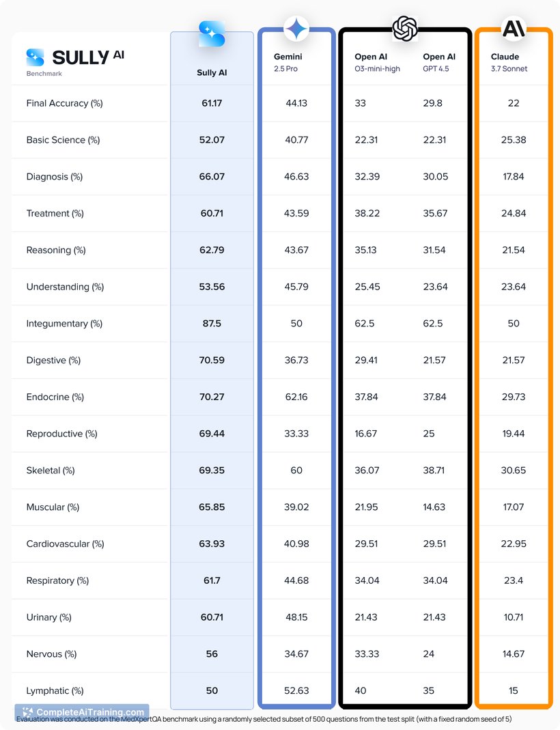The width and height of the screenshot is (560, 730).
Task: Click the Reproductive (%) row label
Action: click(x=62, y=434)
